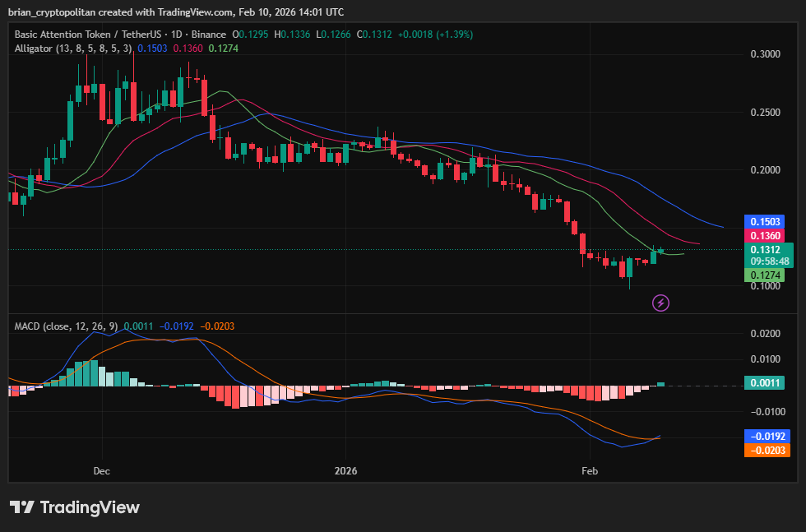This screenshot has width=806, height=532.
Task: Click the 0.0100 MACD scale value
Action: click(x=766, y=359)
